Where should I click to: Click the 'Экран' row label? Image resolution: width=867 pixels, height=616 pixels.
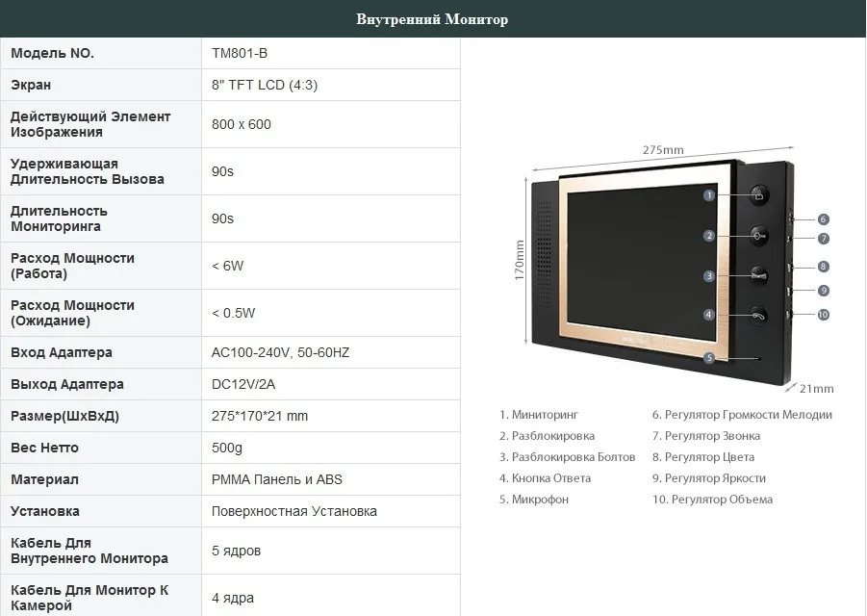pos(31,85)
